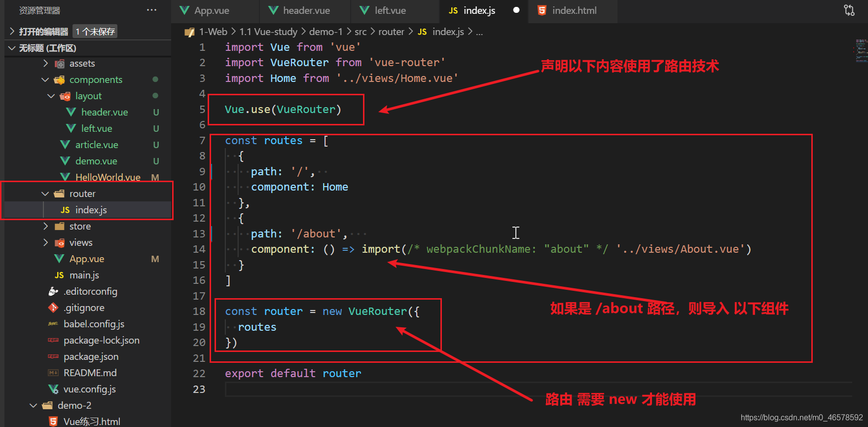This screenshot has width=868, height=427.
Task: Collapse the components folder chevron
Action: point(45,79)
